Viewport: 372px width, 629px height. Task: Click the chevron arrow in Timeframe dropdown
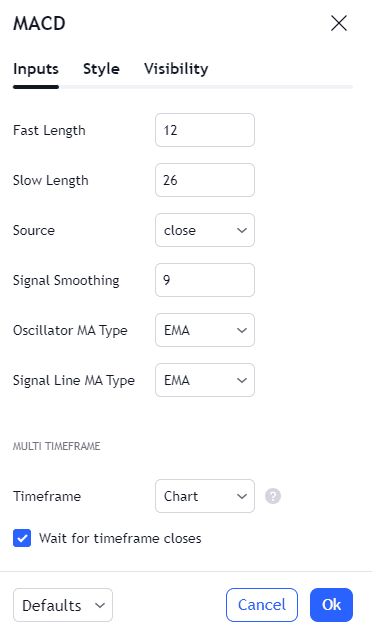tap(242, 496)
